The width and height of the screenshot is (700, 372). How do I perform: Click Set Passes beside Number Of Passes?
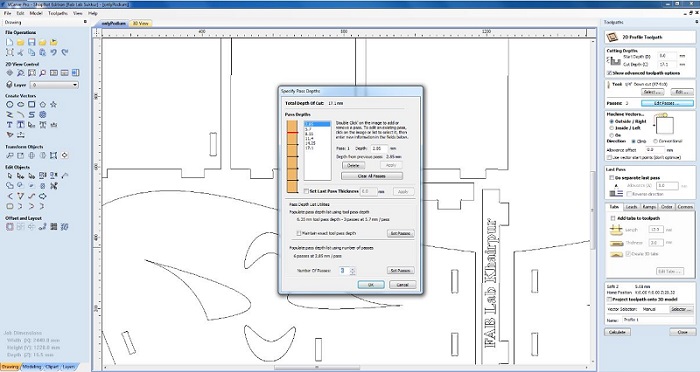click(x=400, y=270)
